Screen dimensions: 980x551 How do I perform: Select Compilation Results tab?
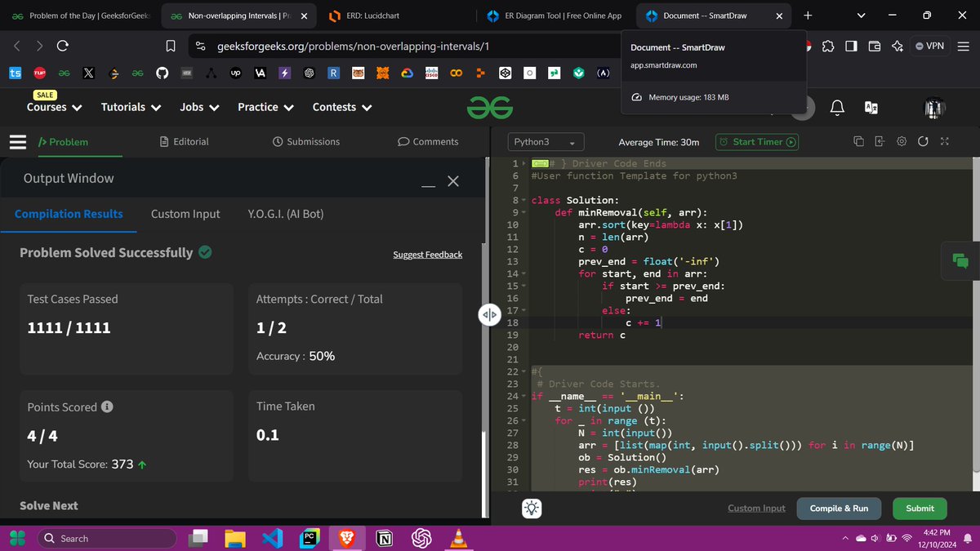pyautogui.click(x=69, y=214)
